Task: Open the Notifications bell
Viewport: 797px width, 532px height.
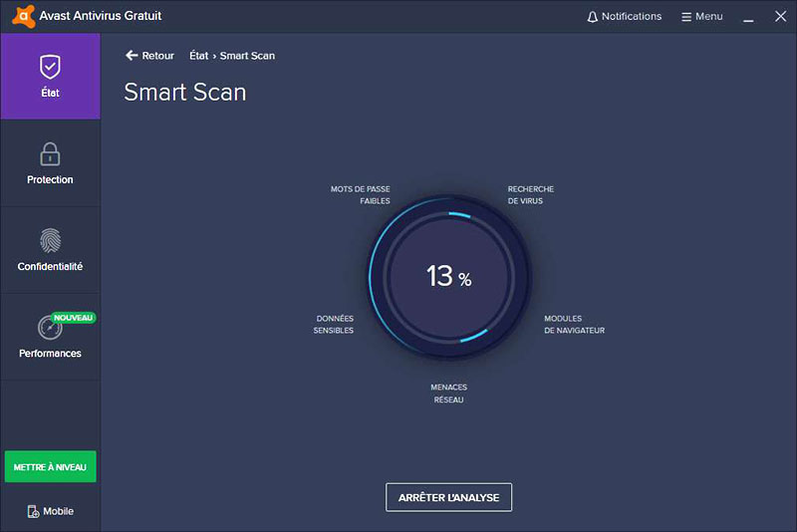Action: tap(625, 17)
